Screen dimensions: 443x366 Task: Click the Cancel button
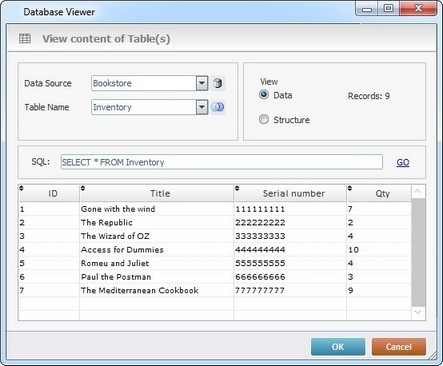coord(399,347)
